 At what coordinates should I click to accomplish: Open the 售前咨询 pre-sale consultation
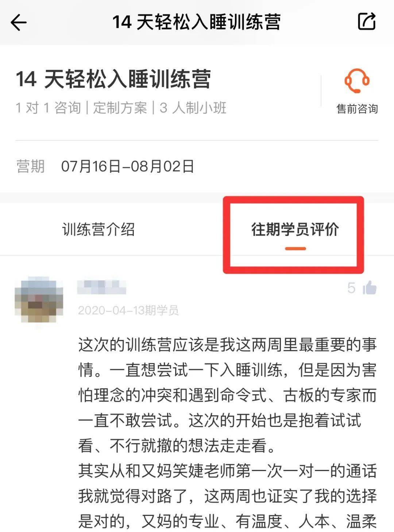click(x=357, y=109)
